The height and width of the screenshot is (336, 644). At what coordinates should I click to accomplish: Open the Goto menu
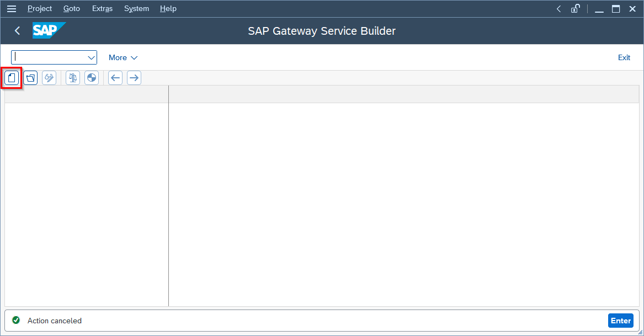tap(71, 8)
